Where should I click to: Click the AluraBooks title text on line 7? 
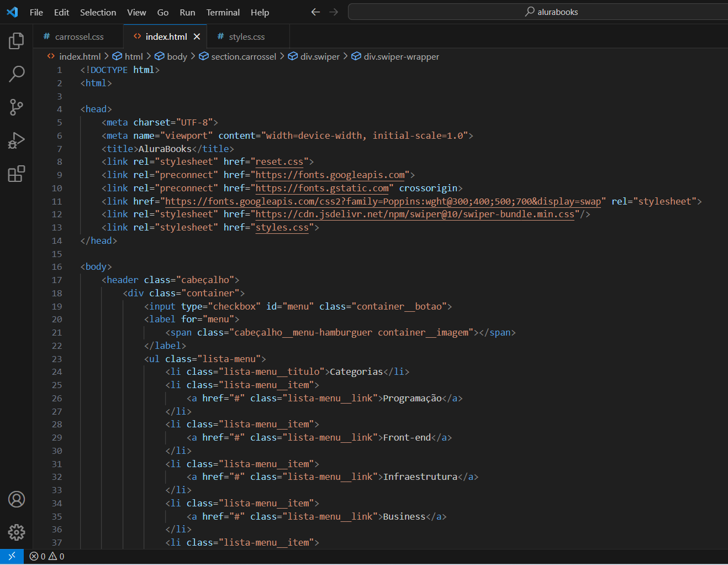point(165,149)
